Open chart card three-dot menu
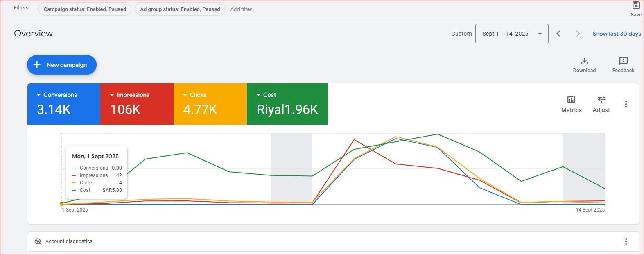The height and width of the screenshot is (255, 644). [x=626, y=104]
